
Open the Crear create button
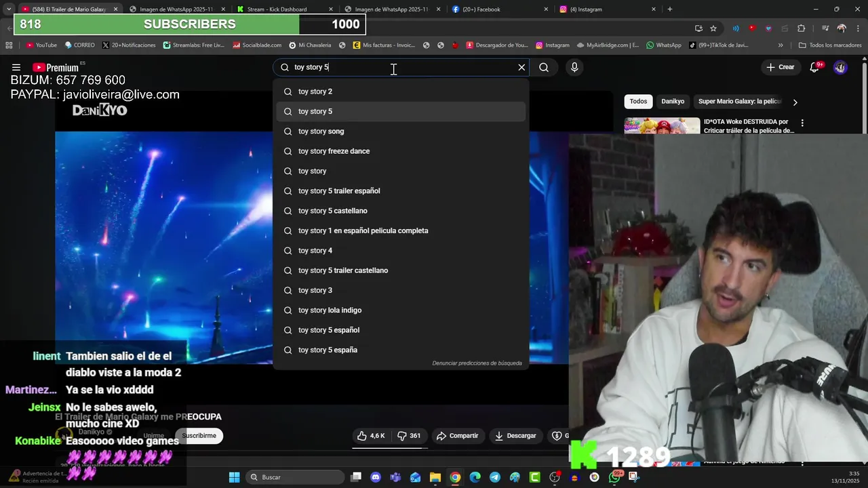click(780, 67)
